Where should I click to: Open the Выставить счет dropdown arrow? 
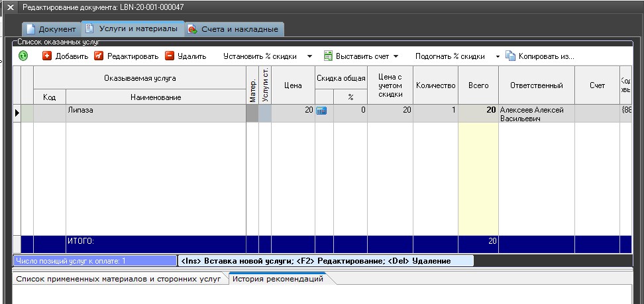396,56
